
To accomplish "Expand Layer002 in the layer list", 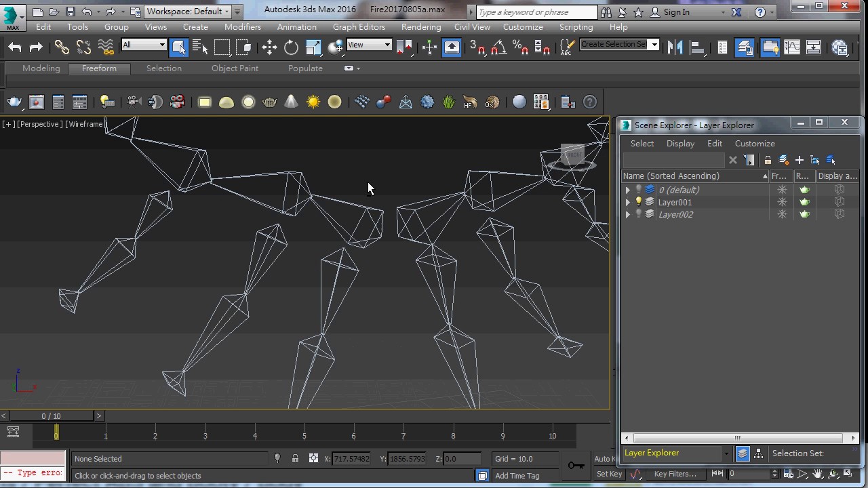I will pos(627,214).
